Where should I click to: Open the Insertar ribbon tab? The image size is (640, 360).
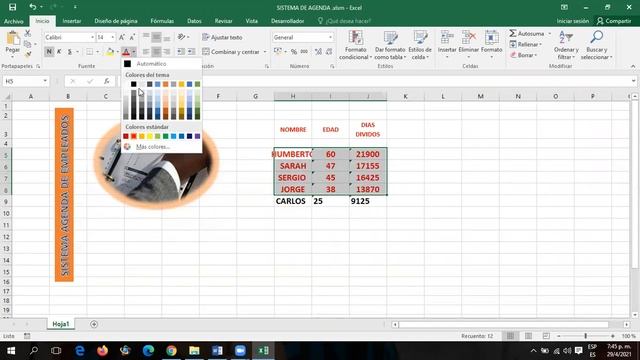[x=72, y=21]
